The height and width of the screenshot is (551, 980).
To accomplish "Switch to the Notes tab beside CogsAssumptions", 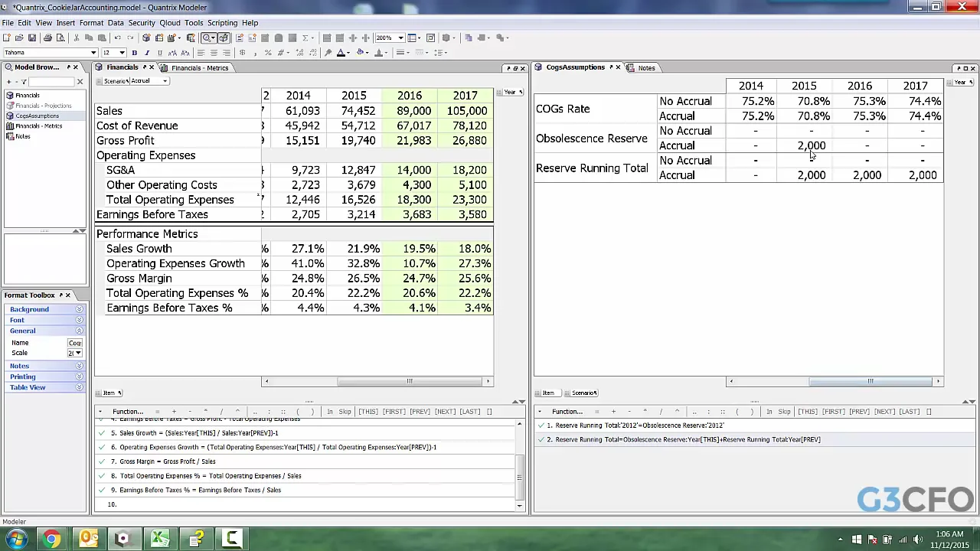I will [646, 68].
